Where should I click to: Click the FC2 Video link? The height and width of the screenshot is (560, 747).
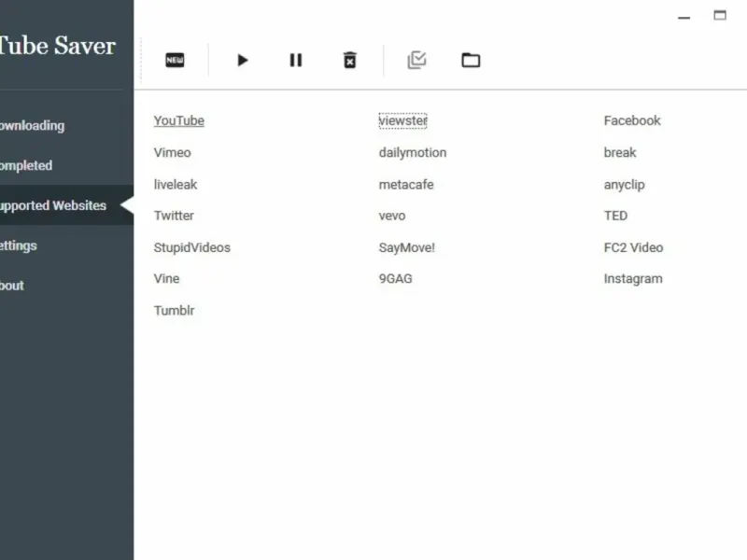pos(633,248)
